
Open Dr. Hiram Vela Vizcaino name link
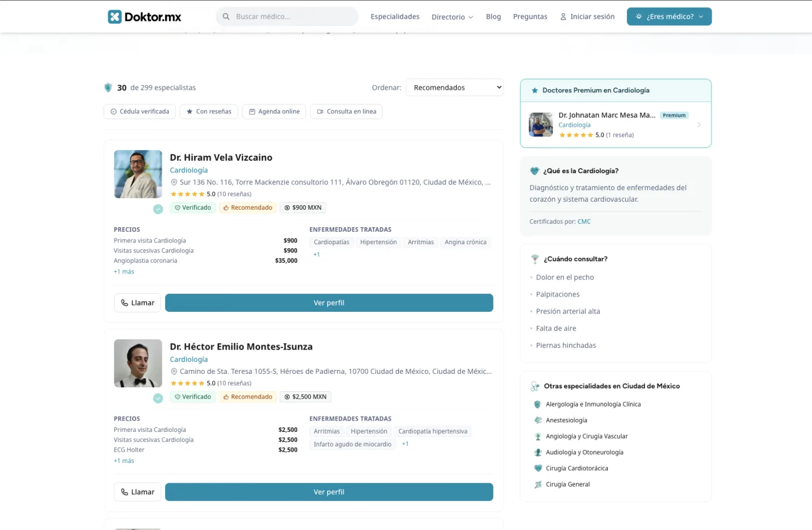221,157
